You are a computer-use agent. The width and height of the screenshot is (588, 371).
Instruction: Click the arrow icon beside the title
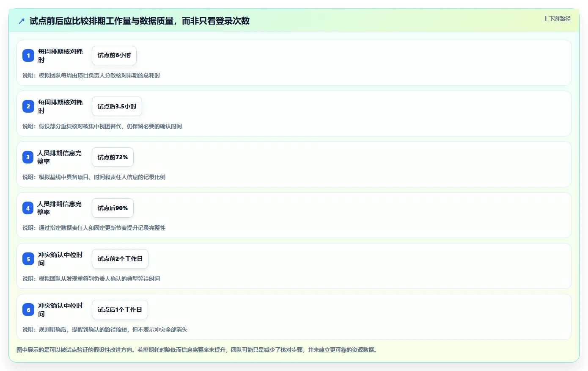[22, 21]
